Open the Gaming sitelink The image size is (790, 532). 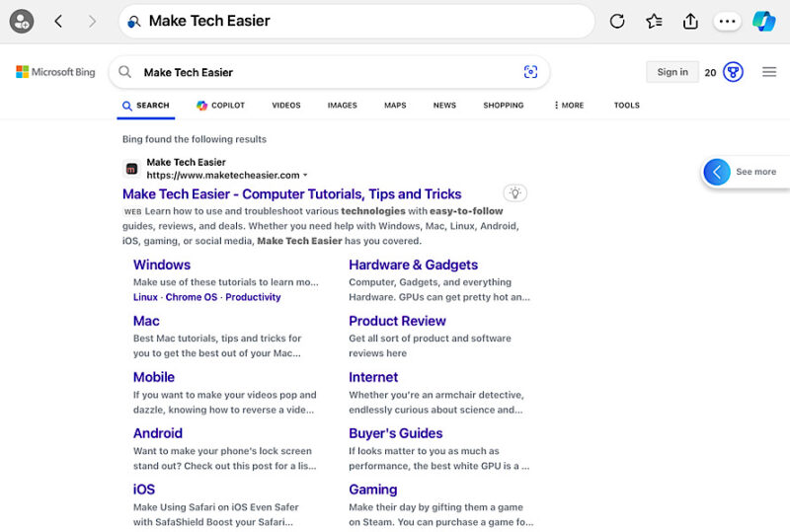373,490
